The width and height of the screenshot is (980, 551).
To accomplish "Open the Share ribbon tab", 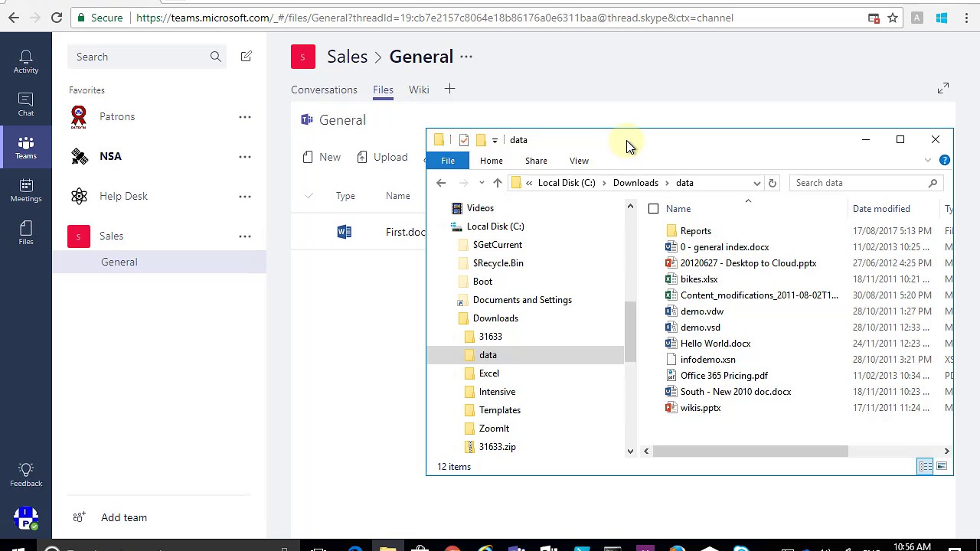I will tap(536, 161).
